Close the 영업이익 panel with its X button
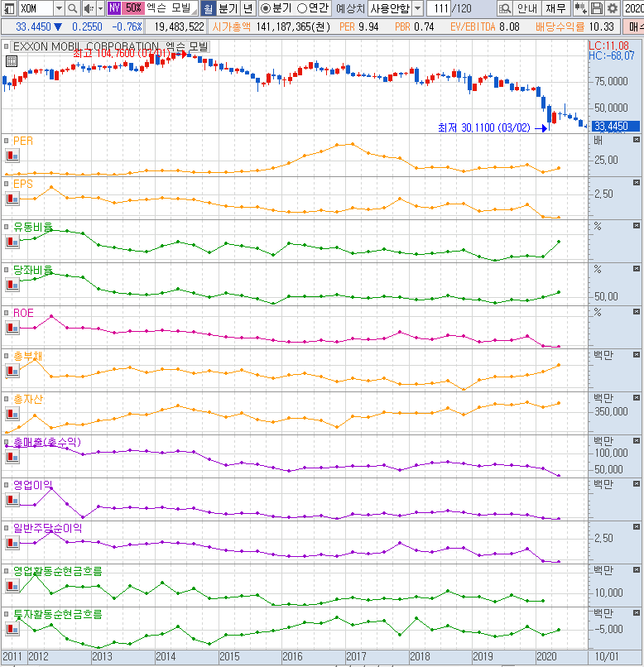 [637, 483]
